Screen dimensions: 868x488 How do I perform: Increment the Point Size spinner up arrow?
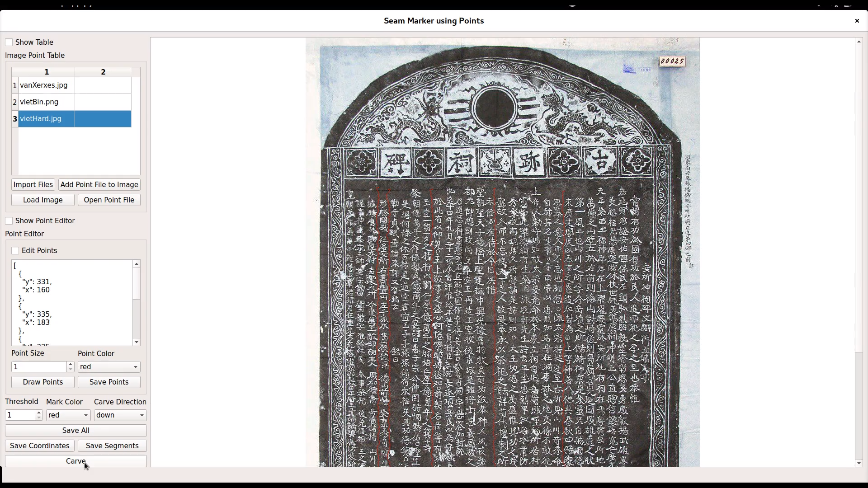70,364
